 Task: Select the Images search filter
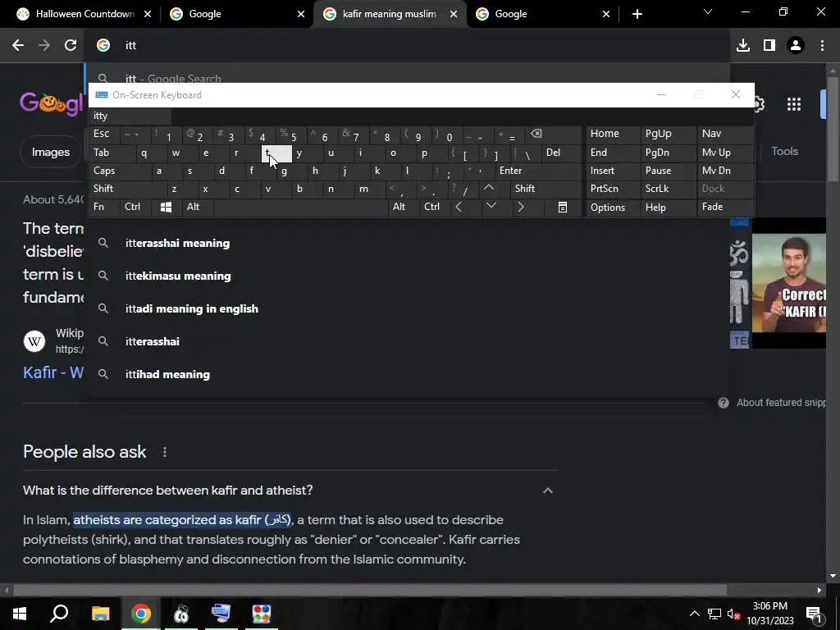[x=50, y=152]
